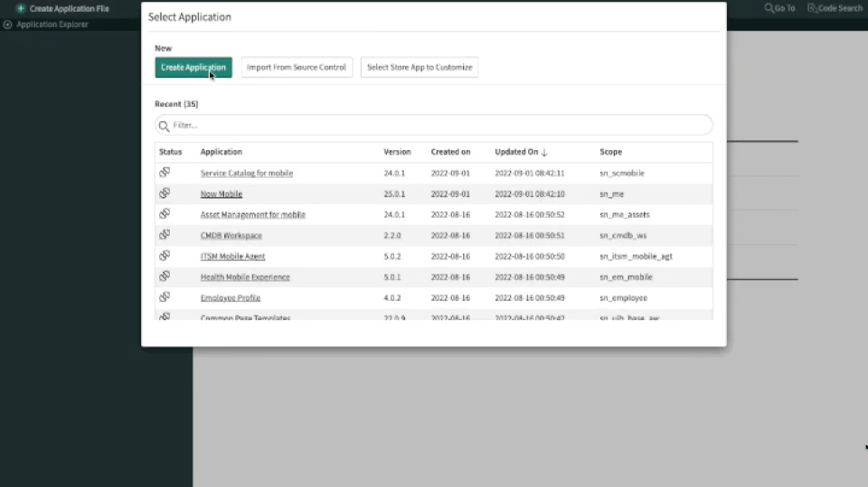Viewport: 868px width, 487px height.
Task: Click status icon for Asset Management for mobile
Action: tap(165, 213)
